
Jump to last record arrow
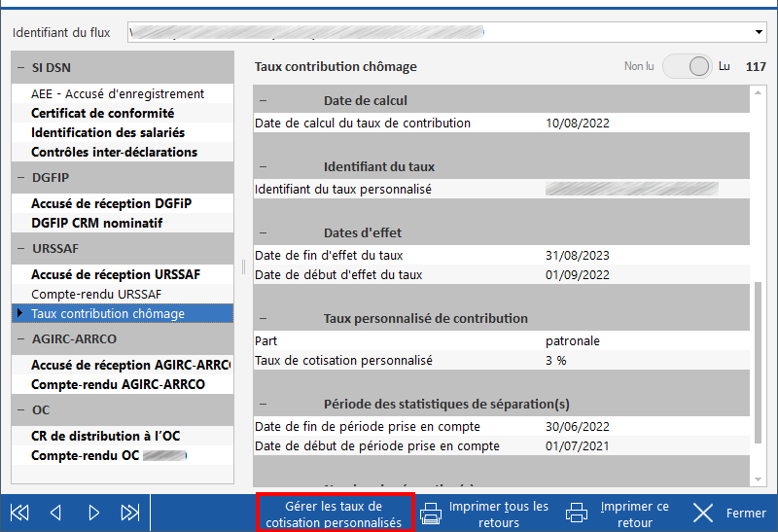[130, 513]
